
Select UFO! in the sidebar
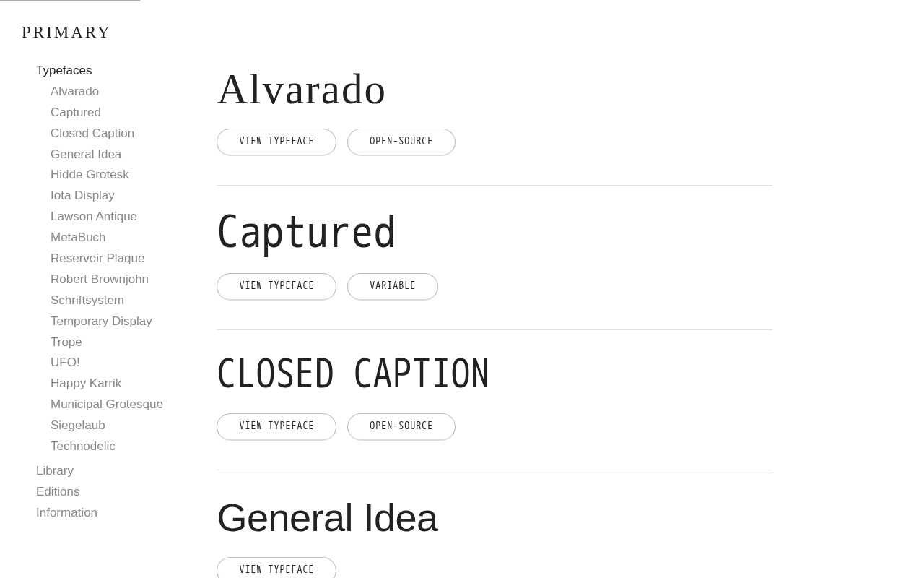(x=65, y=362)
